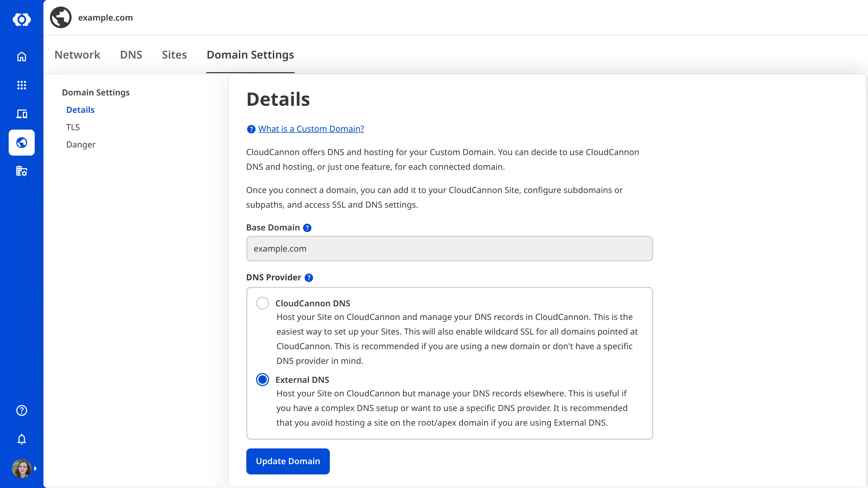Open the Help question mark sidebar icon
868x488 pixels.
coord(22,410)
